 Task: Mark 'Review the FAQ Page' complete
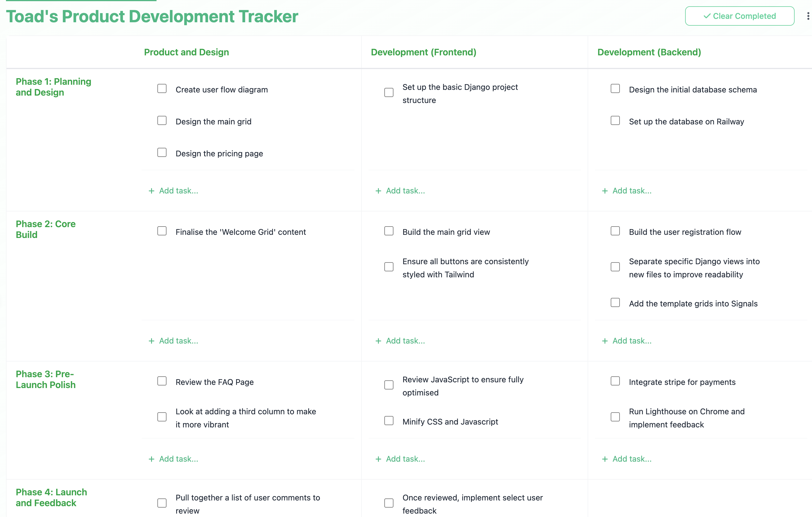coord(162,381)
